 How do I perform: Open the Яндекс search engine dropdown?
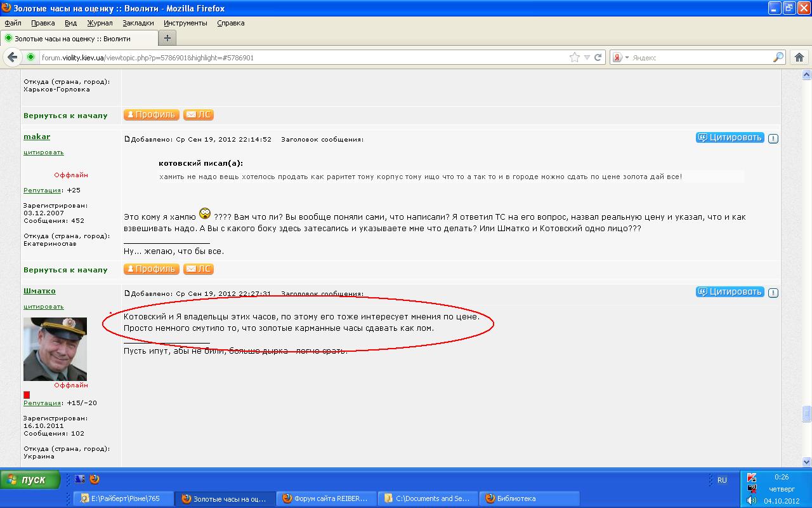click(627, 57)
